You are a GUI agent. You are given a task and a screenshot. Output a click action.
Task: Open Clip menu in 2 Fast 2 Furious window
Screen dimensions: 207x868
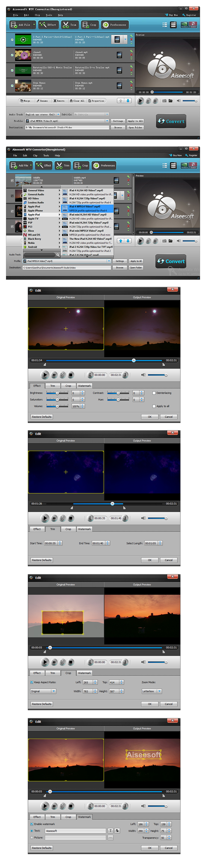(37, 15)
